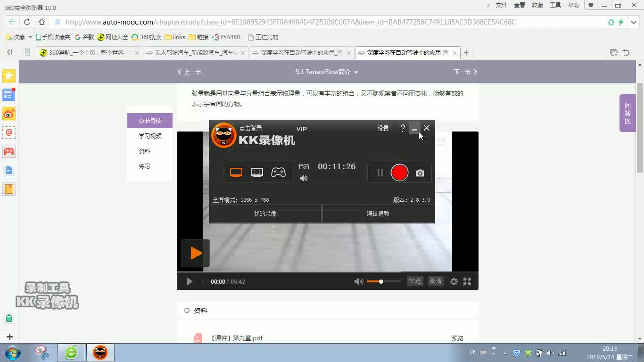Open the 文件 menu
The image size is (644, 362).
pyautogui.click(x=502, y=5)
